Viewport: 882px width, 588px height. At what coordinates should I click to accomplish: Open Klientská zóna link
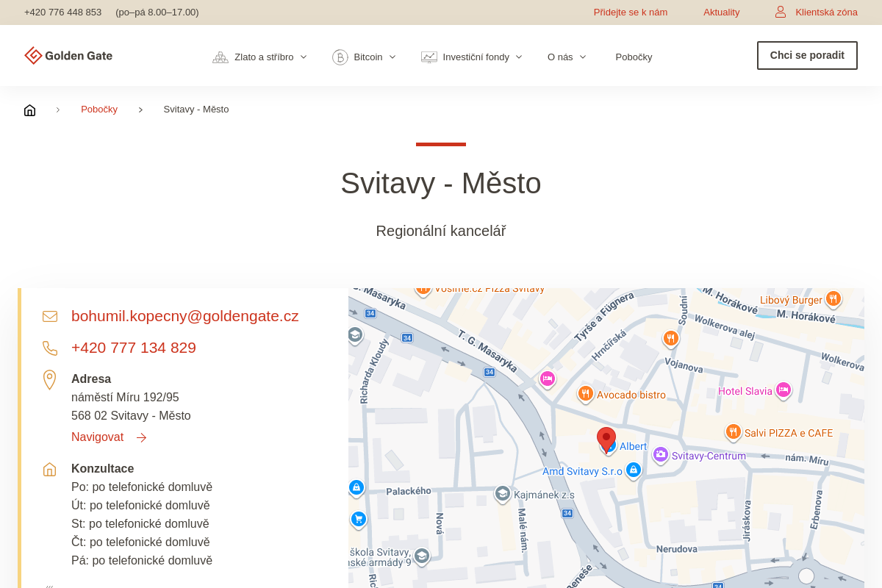pyautogui.click(x=826, y=12)
